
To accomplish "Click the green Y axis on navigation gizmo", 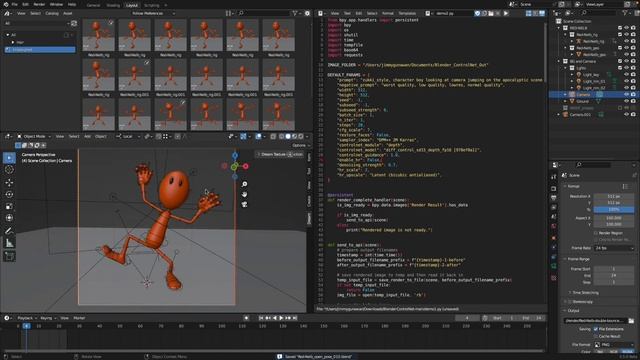I will pyautogui.click(x=234, y=166).
